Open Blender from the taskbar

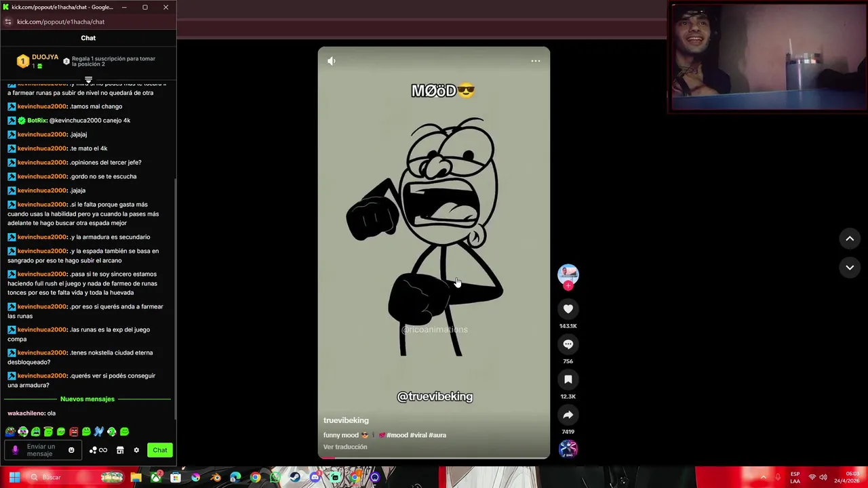(216, 477)
